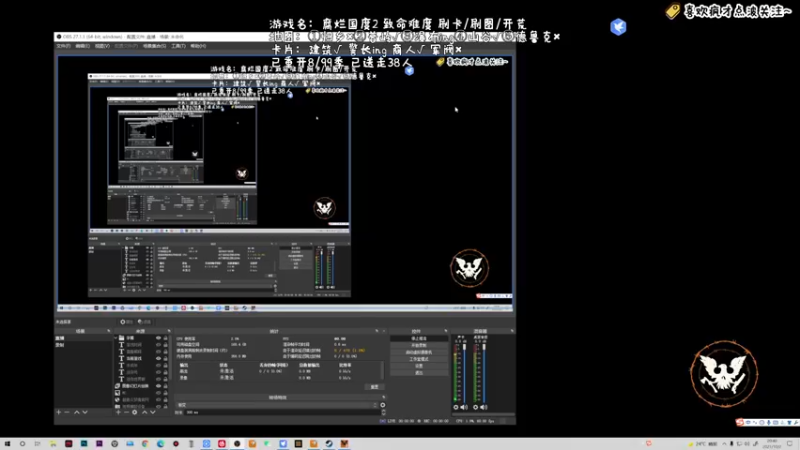
Task: Toggle lock of topmost text source
Action: (165, 344)
